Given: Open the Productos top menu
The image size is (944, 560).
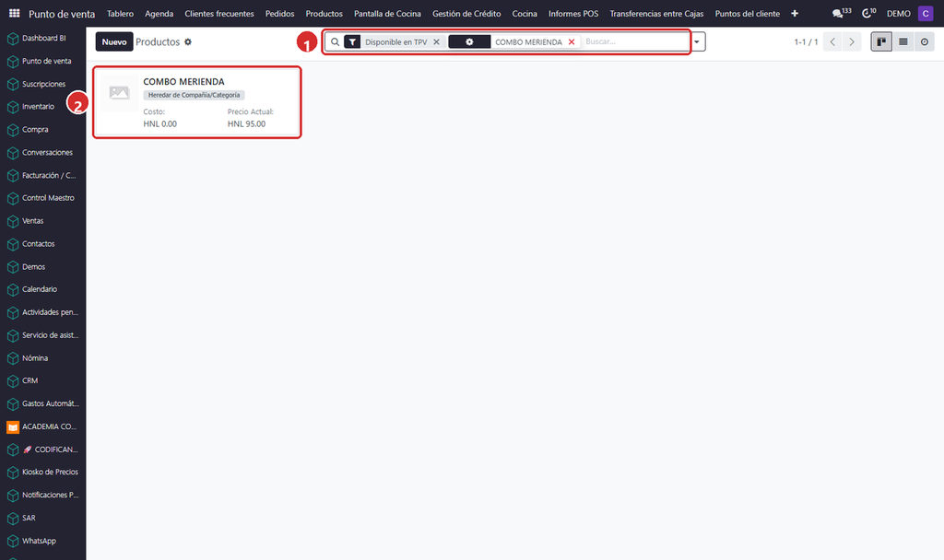Looking at the screenshot, I should 324,13.
